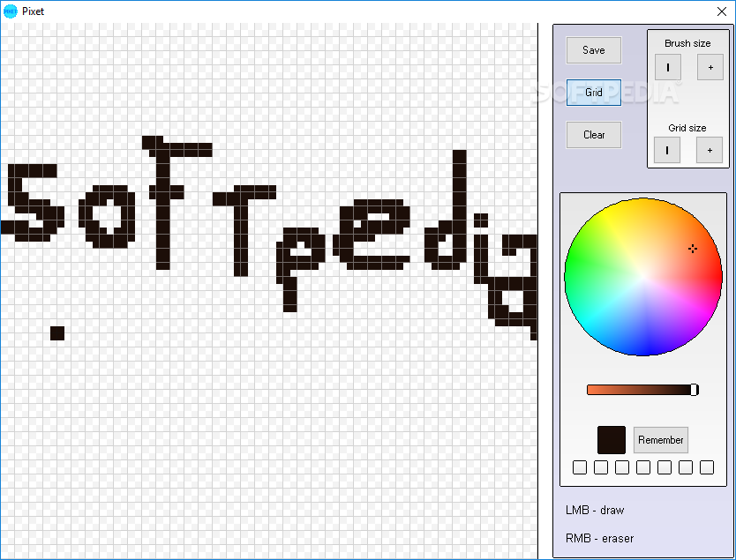
Task: Pick a color on the color wheel
Action: 643,277
